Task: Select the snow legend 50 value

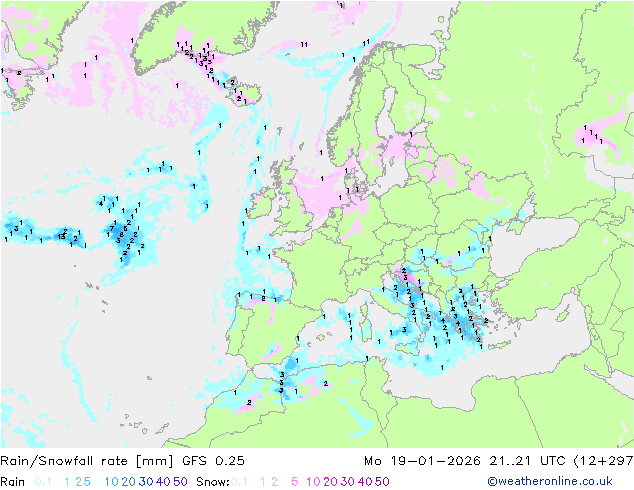Action: pos(383,482)
